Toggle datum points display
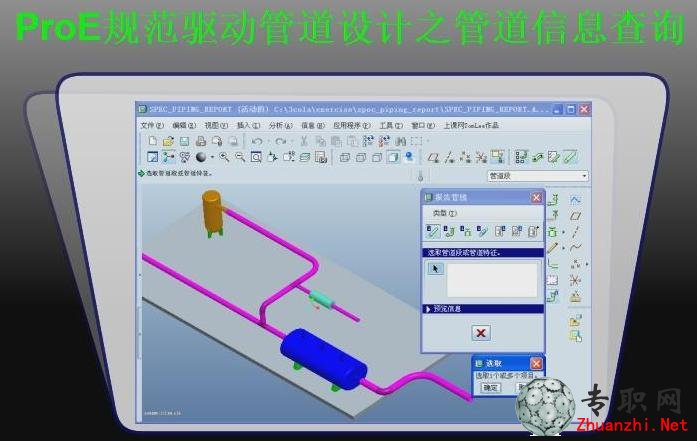The image size is (697, 441). (465, 157)
